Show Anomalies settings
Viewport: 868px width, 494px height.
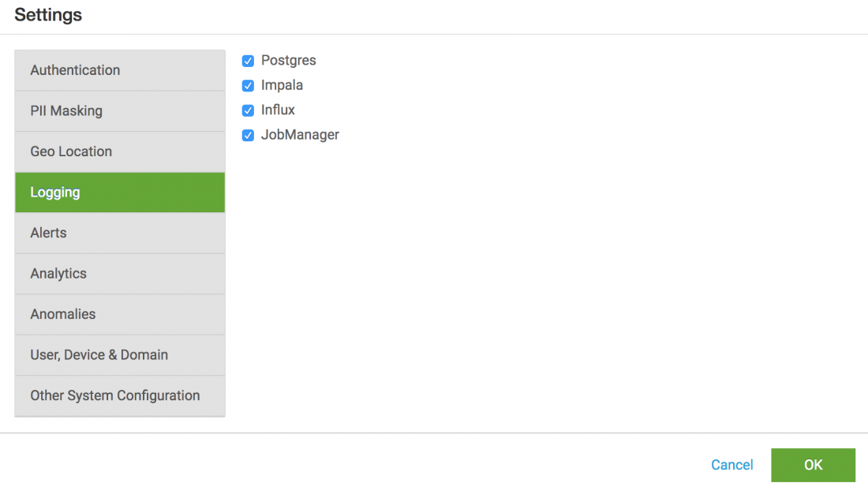point(120,315)
